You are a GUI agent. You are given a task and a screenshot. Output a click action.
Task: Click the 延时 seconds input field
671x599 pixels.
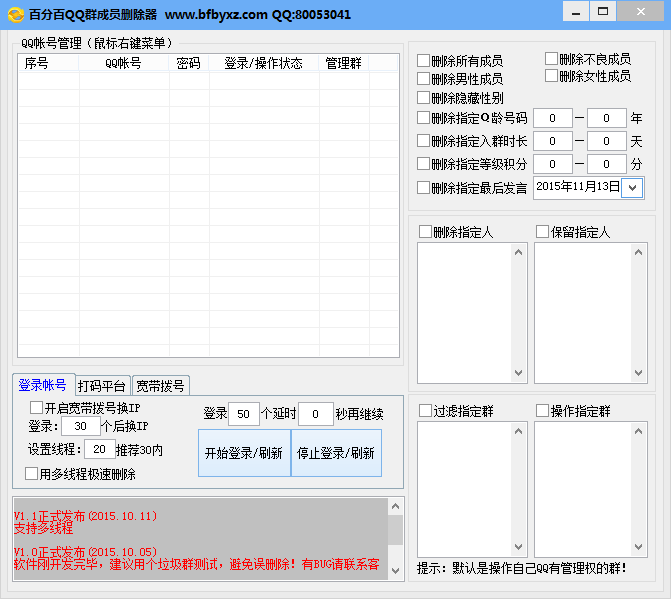[x=315, y=414]
